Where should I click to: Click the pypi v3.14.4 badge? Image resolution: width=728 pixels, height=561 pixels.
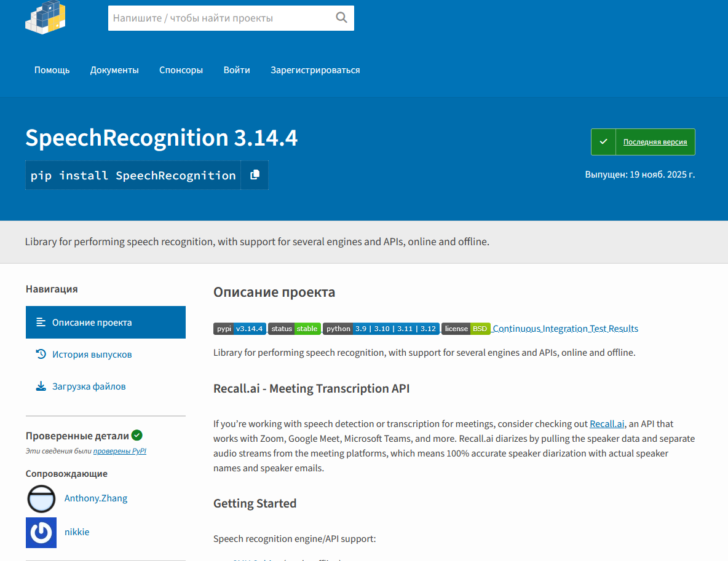pos(240,329)
